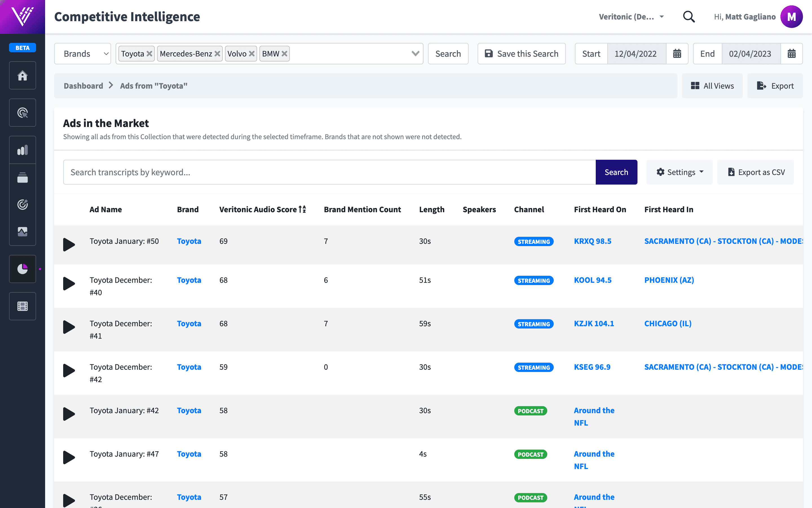The width and height of the screenshot is (812, 508).
Task: Click the Veritonic logo
Action: pyautogui.click(x=23, y=16)
